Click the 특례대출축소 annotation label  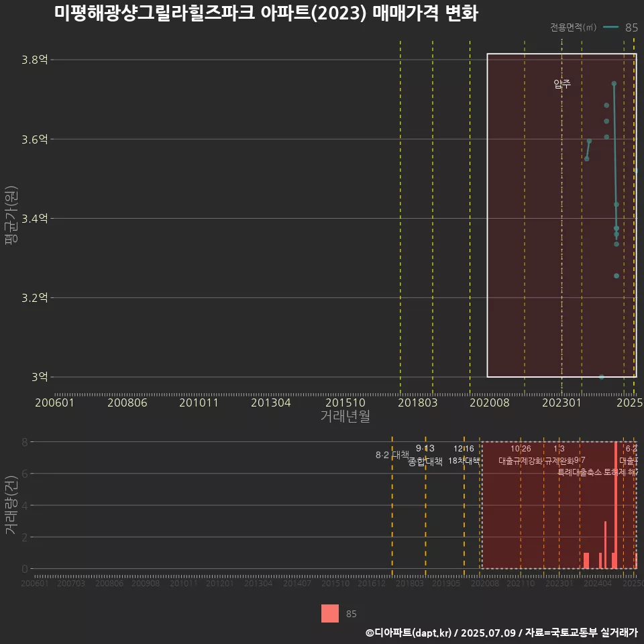tap(580, 472)
